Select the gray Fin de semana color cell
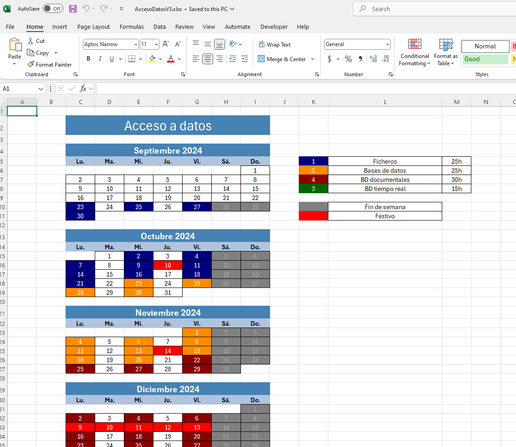 (x=313, y=207)
